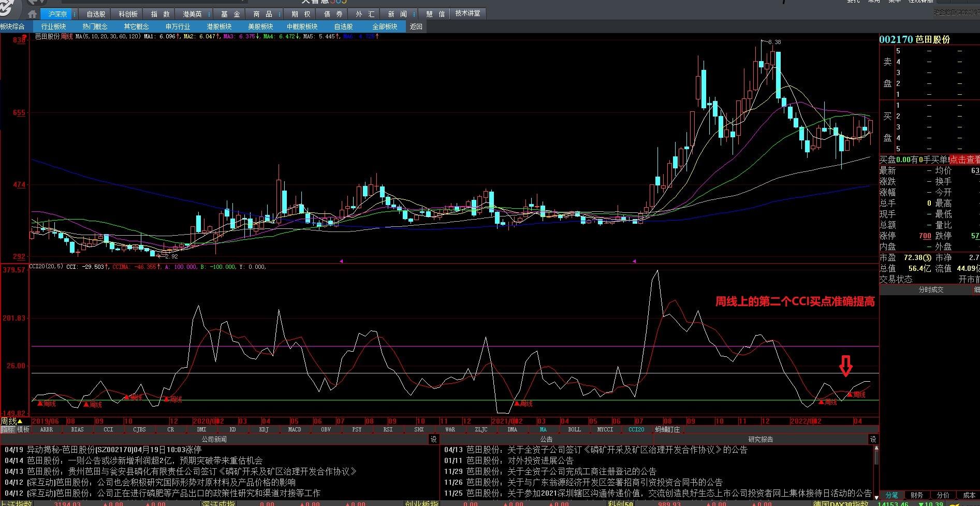The image size is (980, 506).
Task: Switch to the 分笔 tab
Action: click(891, 495)
